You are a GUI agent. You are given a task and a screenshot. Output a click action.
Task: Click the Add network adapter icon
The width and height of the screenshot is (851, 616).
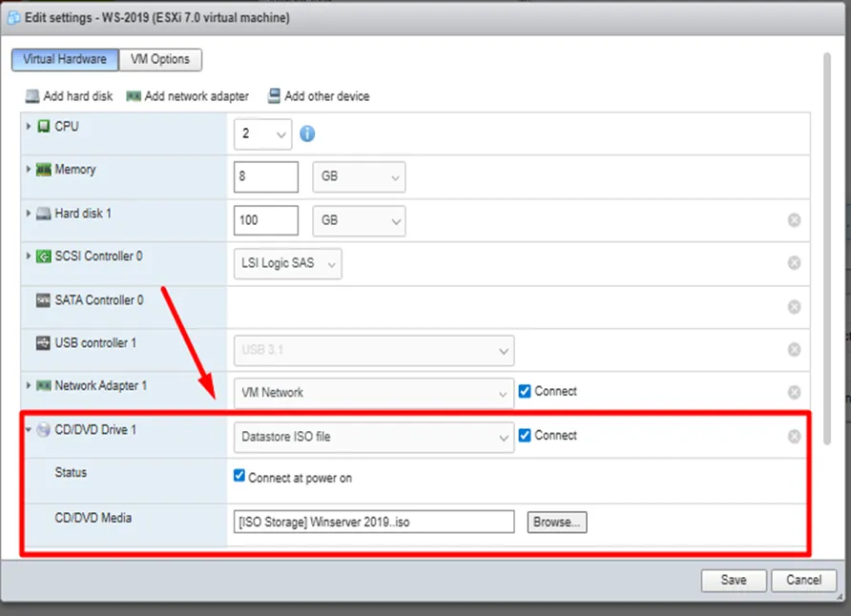point(134,96)
